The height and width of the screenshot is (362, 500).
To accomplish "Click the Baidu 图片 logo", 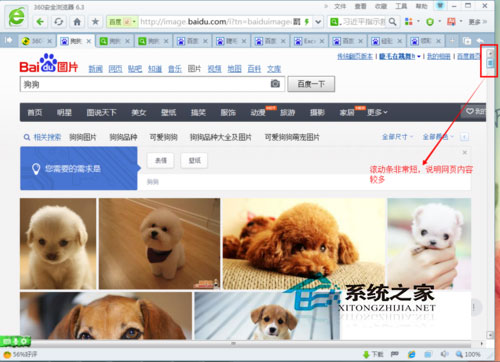I will coord(49,63).
